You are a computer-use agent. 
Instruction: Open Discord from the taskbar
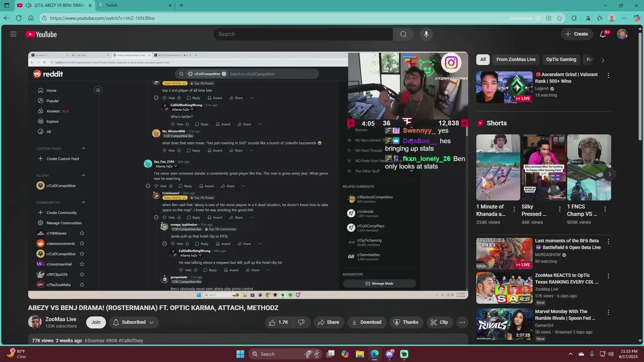pos(389,354)
